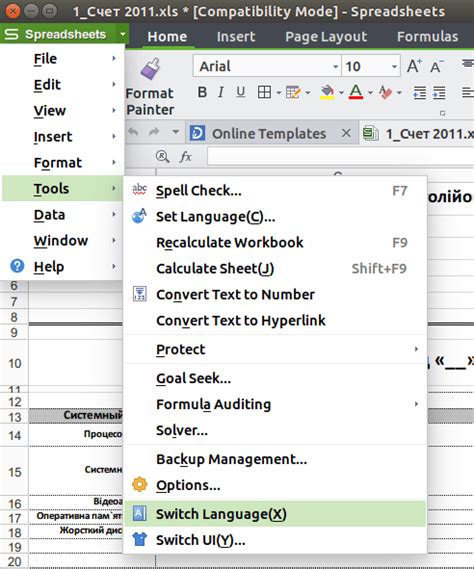Select row 15 header
Screen dimensions: 474x569
14,472
